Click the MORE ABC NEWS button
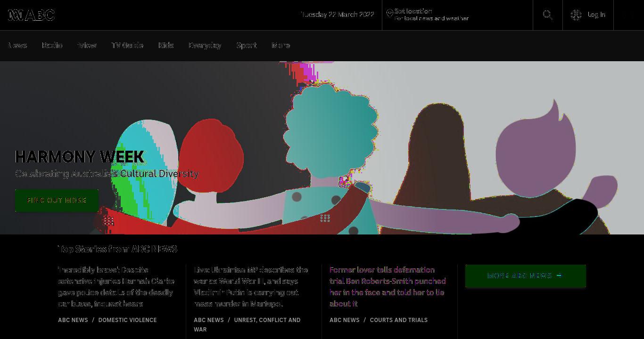Screen dimensions: 644x339 tap(526, 276)
